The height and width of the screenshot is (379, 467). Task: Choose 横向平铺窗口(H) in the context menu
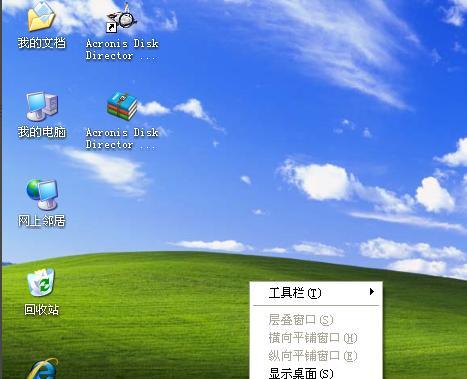click(x=316, y=338)
